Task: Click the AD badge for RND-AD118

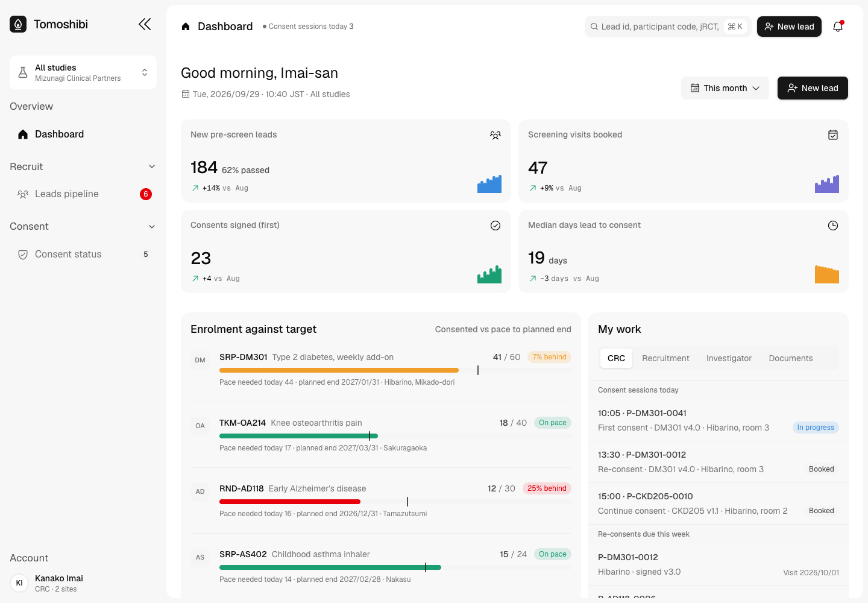Action: coord(200,491)
